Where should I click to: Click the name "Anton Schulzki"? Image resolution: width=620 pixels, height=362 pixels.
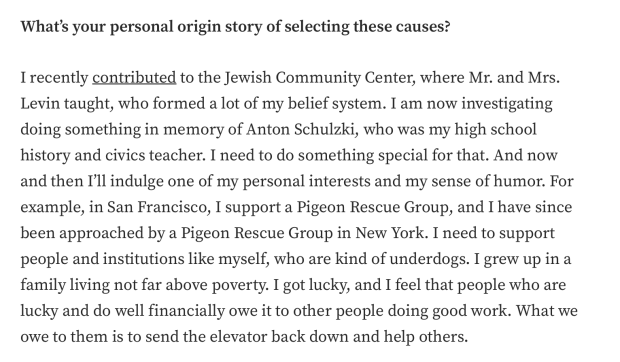point(301,129)
